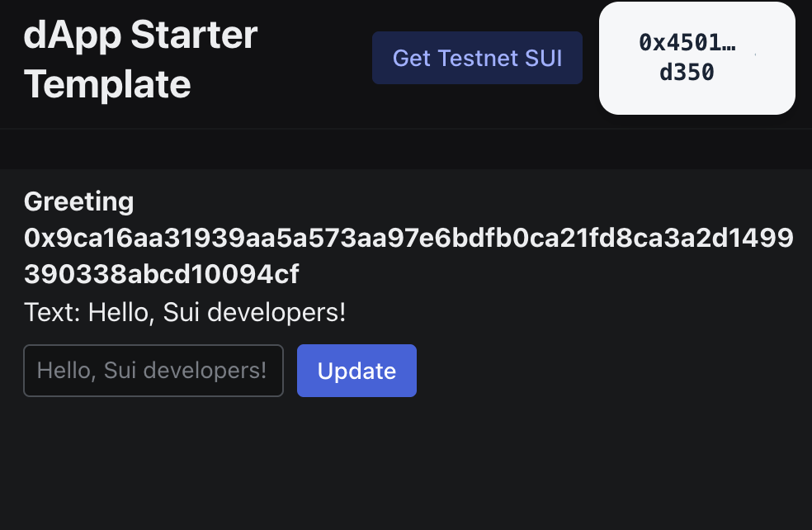Click the word Template in the header
Screen dimensions: 812x530
pyautogui.click(x=107, y=84)
